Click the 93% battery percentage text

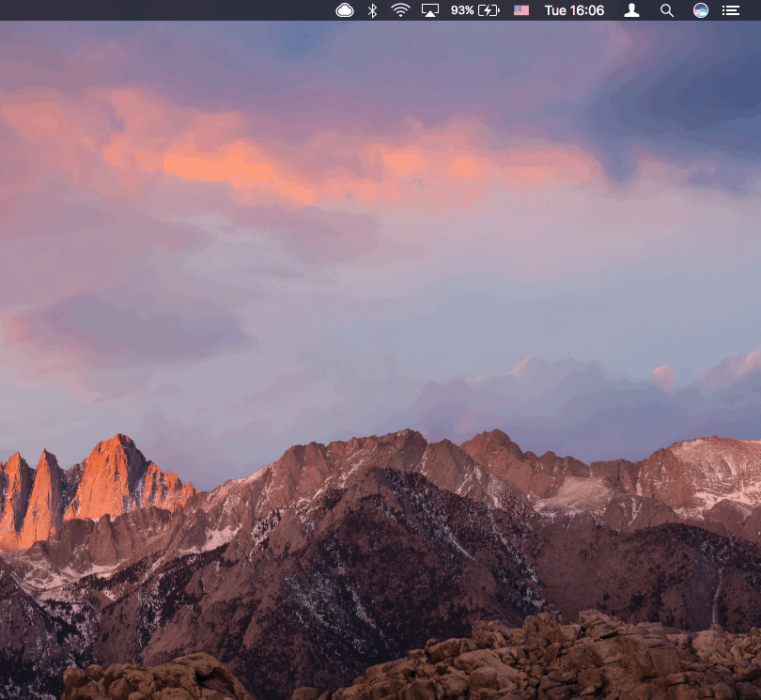462,10
